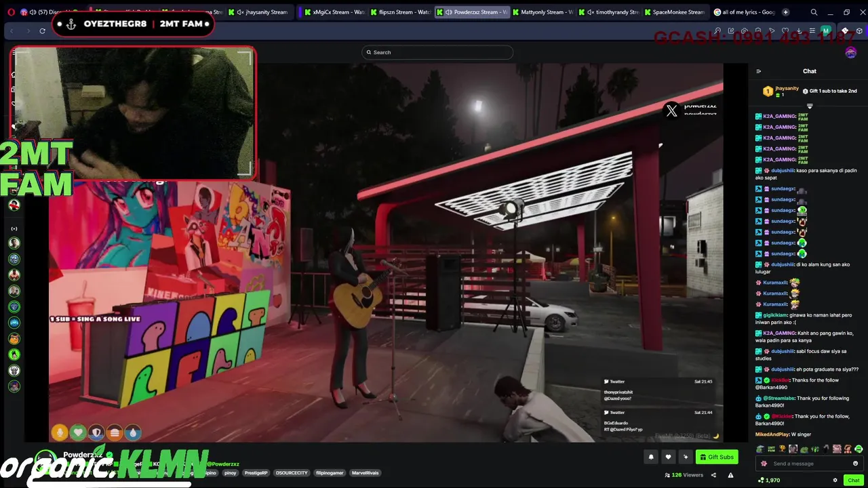
Task: Report stream using warning triangle icon
Action: [730, 475]
